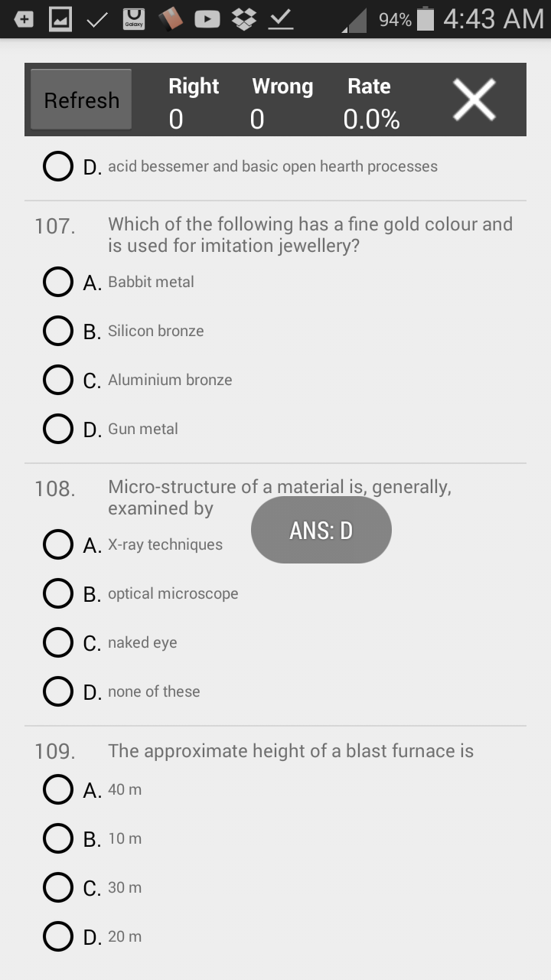Choose answer A 40 m for blast furnace height

pos(57,789)
